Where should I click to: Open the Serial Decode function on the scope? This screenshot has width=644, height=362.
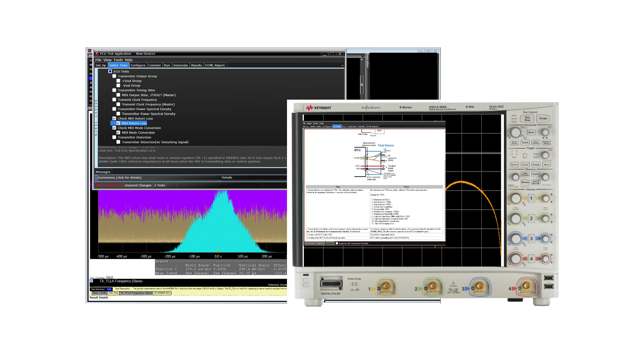point(536,182)
